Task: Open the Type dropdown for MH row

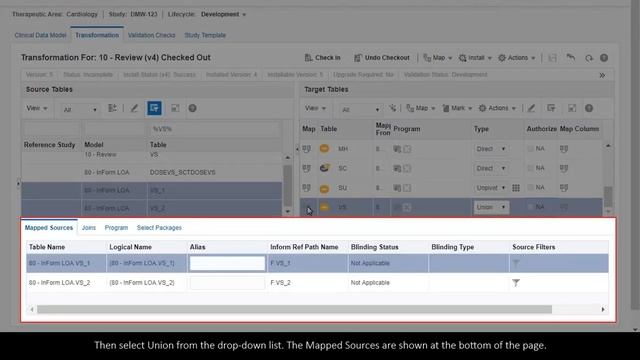Action: [491, 149]
